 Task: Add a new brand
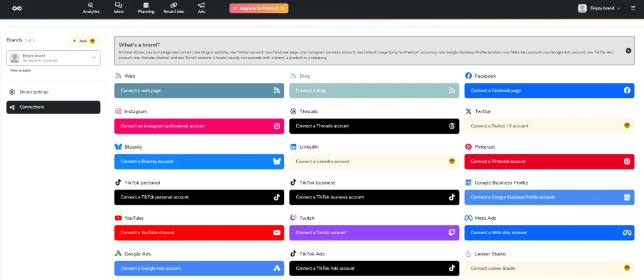84,41
